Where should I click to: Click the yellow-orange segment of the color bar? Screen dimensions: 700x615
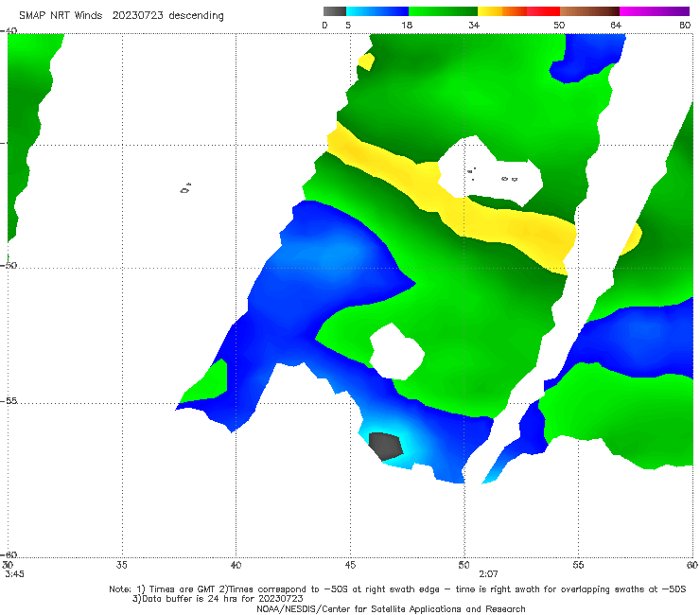(x=502, y=11)
